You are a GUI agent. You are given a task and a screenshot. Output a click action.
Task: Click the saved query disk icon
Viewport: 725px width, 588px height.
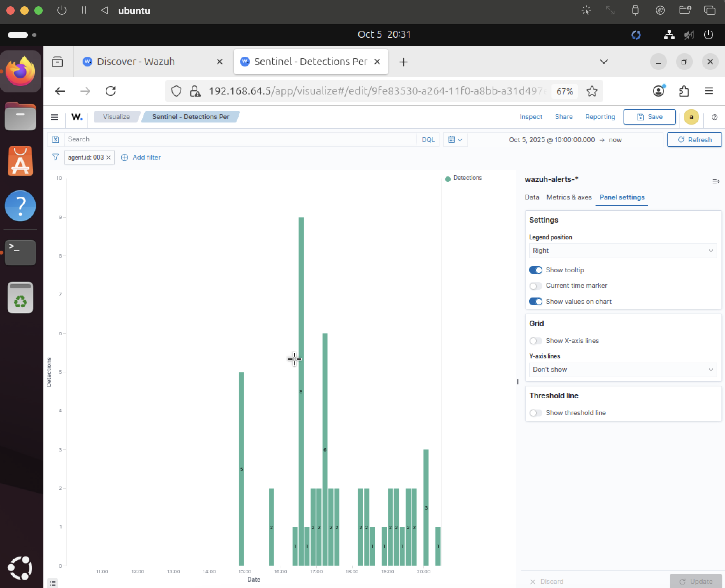pyautogui.click(x=55, y=139)
